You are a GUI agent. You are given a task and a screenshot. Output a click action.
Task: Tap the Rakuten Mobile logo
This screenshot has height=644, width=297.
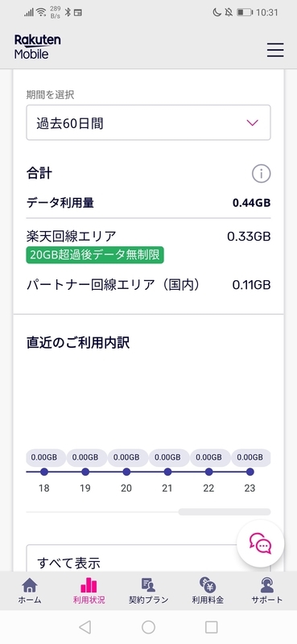pos(37,47)
